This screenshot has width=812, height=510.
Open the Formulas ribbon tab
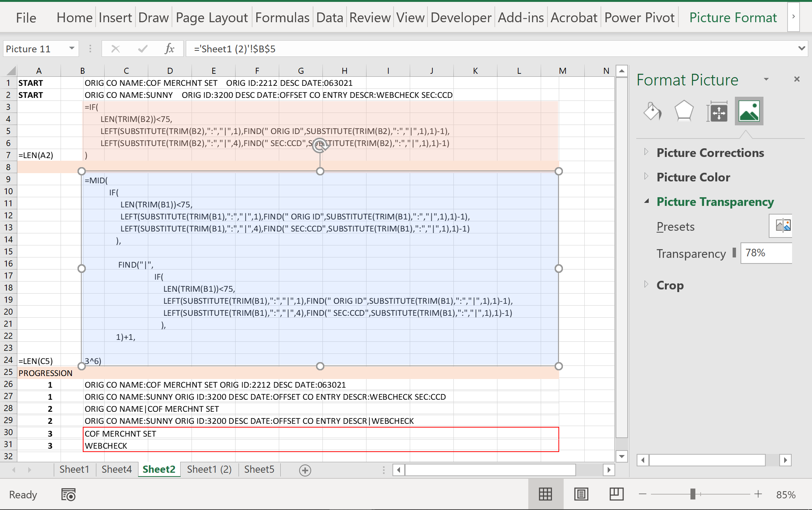(x=282, y=18)
